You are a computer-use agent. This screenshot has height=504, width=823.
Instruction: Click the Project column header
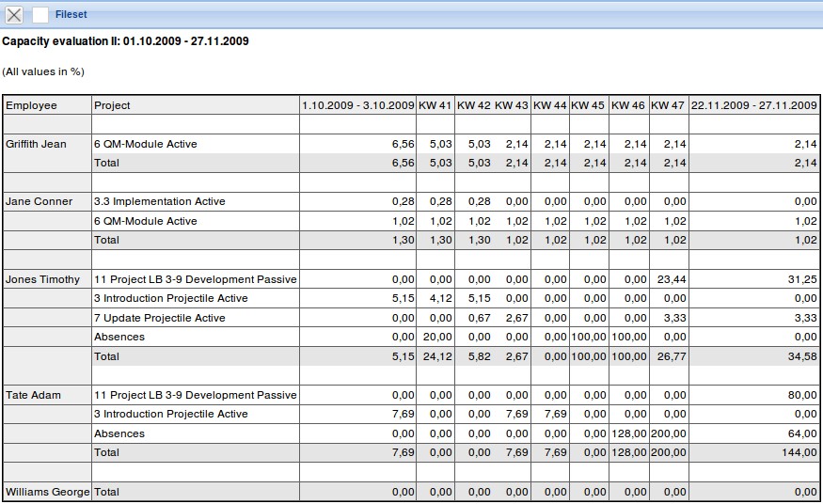pos(112,105)
